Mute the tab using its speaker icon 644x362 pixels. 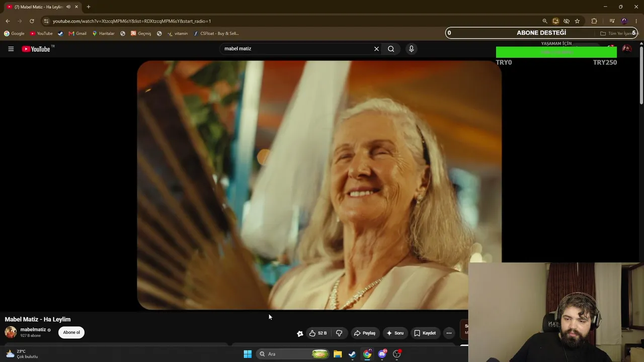click(x=68, y=7)
